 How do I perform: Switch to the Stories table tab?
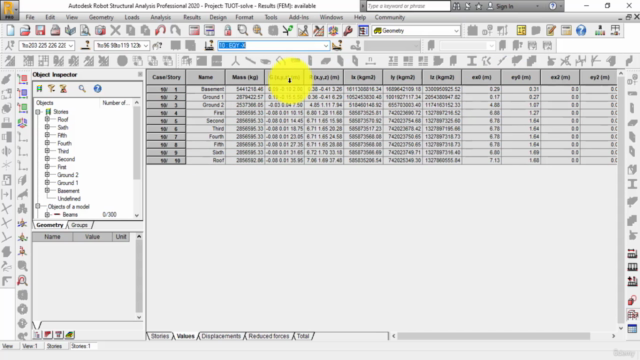(x=160, y=336)
